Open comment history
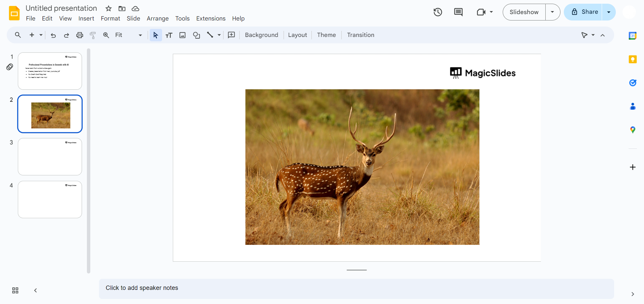644x304 pixels. [x=458, y=12]
